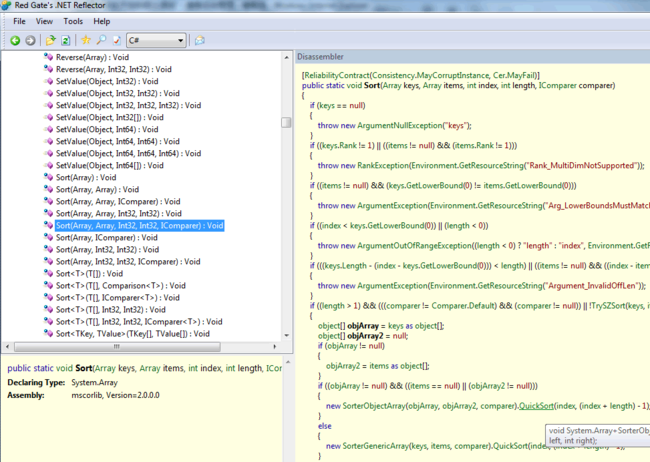Click the scroll-up arrow of the details pane
The height and width of the screenshot is (462, 650).
click(288, 362)
